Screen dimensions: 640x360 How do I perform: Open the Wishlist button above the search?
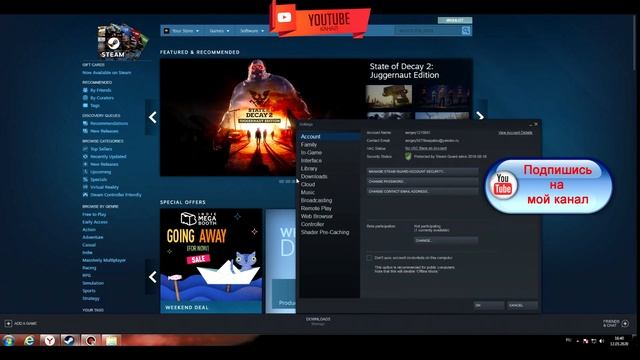pyautogui.click(x=455, y=20)
